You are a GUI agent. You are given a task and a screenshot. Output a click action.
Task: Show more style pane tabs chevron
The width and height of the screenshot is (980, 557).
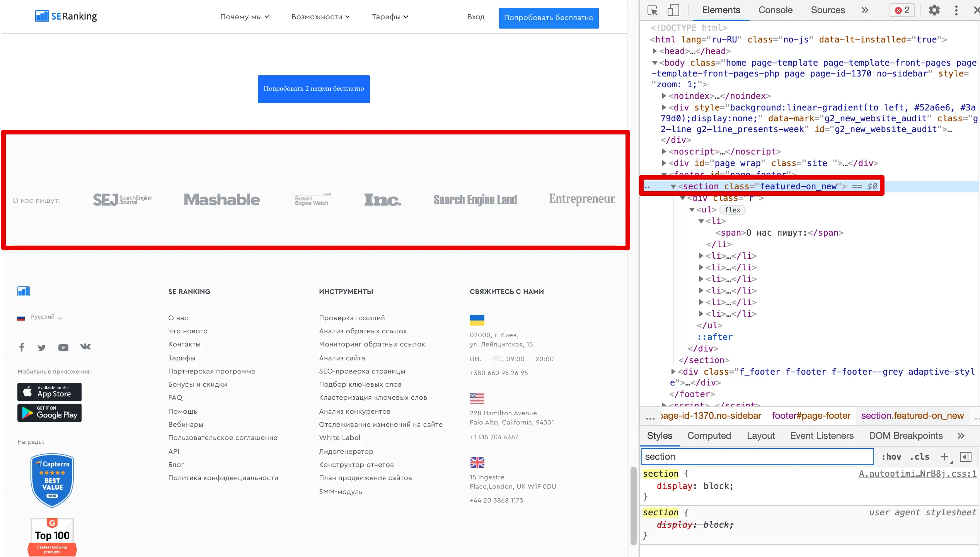[x=961, y=436]
